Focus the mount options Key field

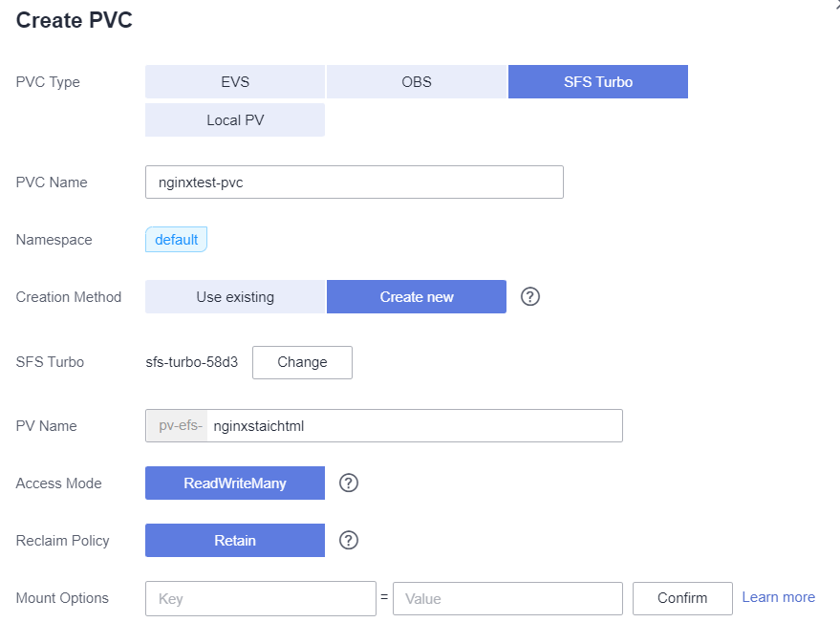click(260, 598)
